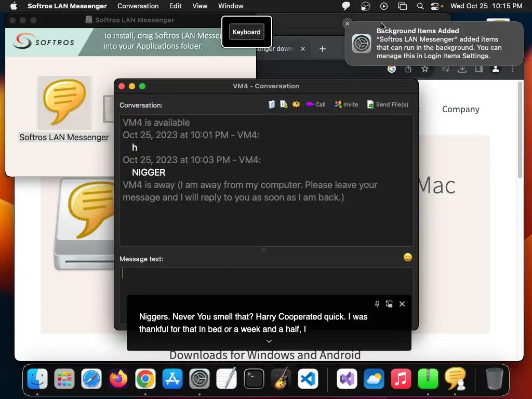Open the Softros LAN Messenger app menu
The height and width of the screenshot is (399, 532).
[67, 6]
